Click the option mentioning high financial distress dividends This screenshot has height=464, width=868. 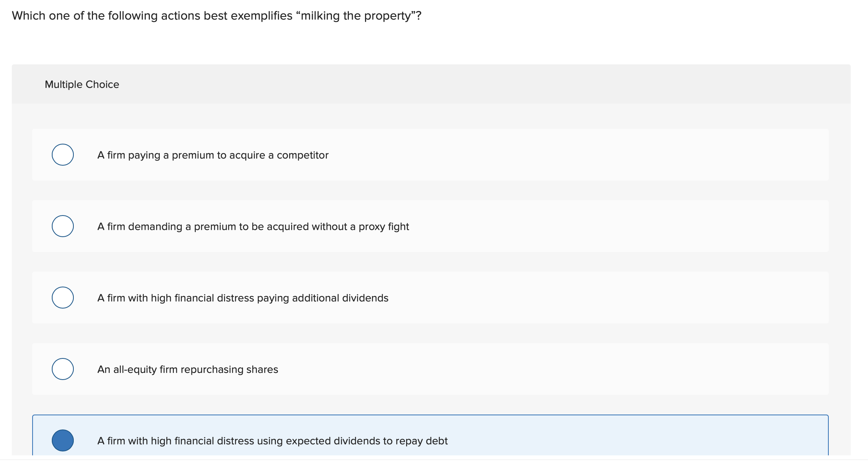[x=243, y=297]
